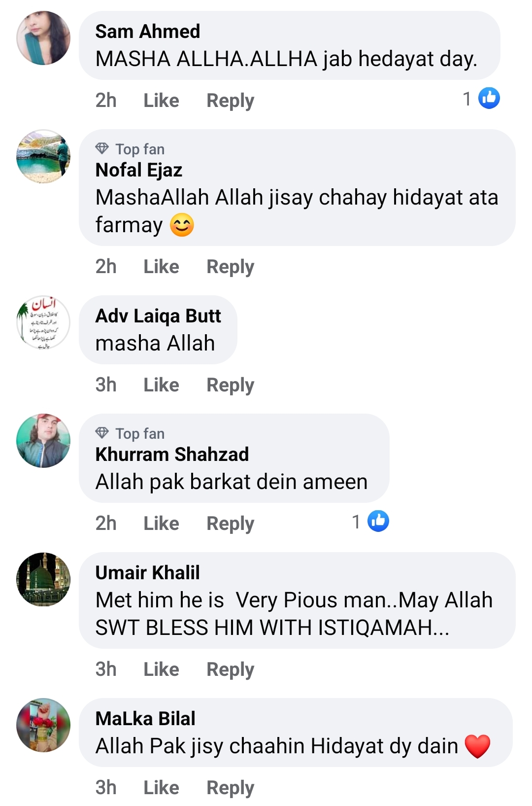Open Sam Ahmed's profile picture
The width and height of the screenshot is (532, 806).
(x=43, y=38)
